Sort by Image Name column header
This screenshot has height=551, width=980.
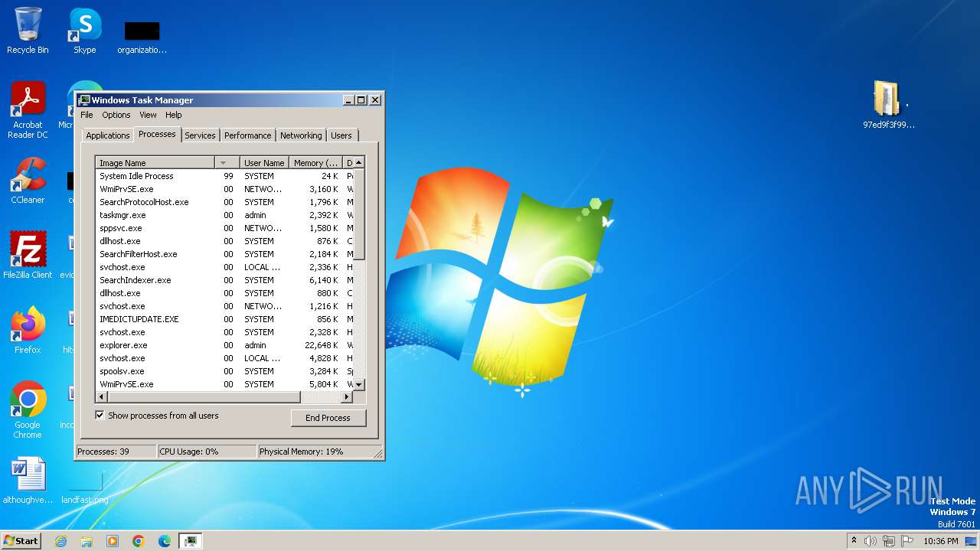[155, 163]
